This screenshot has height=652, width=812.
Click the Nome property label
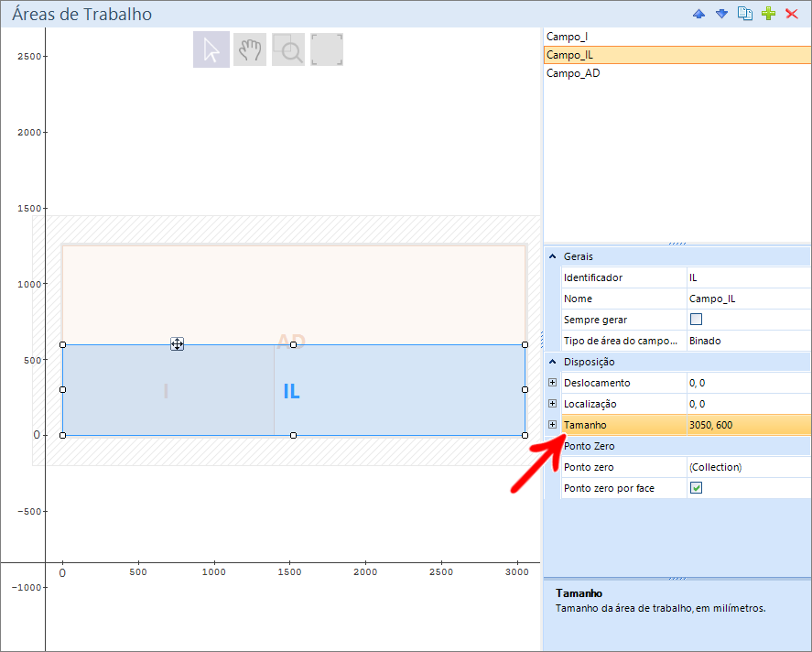[578, 299]
